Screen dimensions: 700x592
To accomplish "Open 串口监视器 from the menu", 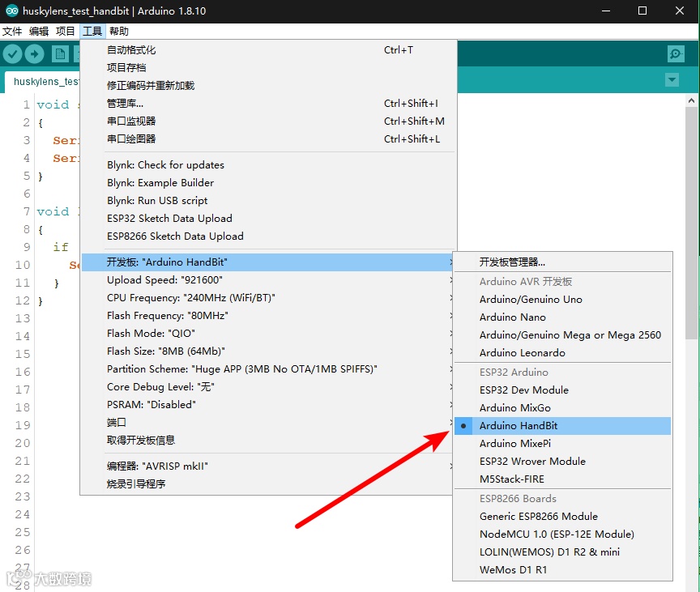I will (268, 121).
